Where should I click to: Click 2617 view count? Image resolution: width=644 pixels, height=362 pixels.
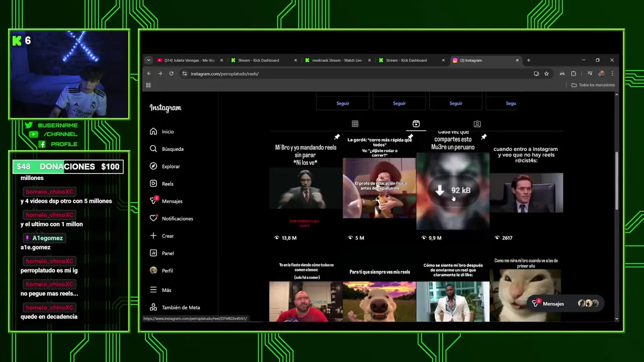503,238
